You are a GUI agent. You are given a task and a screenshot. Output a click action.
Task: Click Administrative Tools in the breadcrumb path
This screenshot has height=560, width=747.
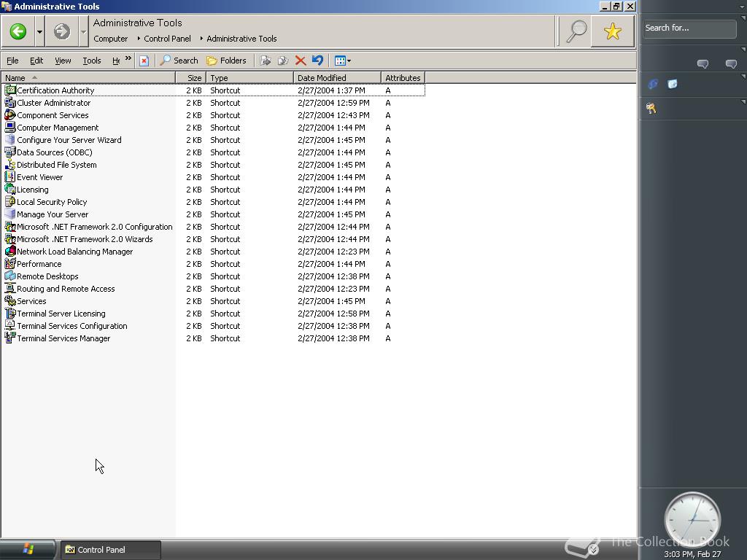coord(241,39)
